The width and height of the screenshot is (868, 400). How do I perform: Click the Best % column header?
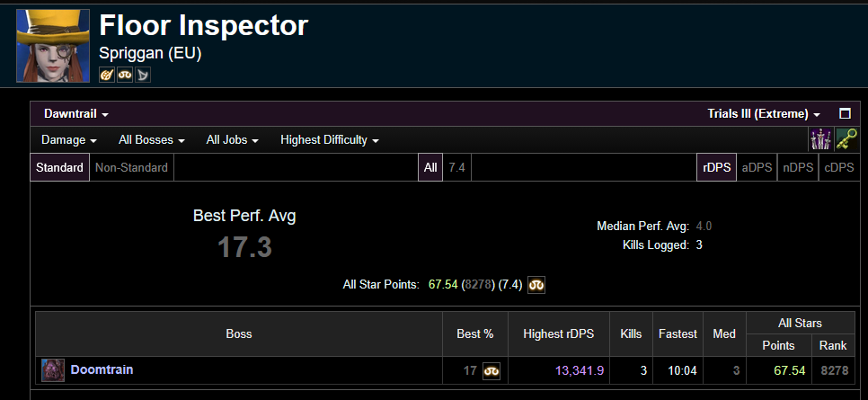(x=475, y=334)
